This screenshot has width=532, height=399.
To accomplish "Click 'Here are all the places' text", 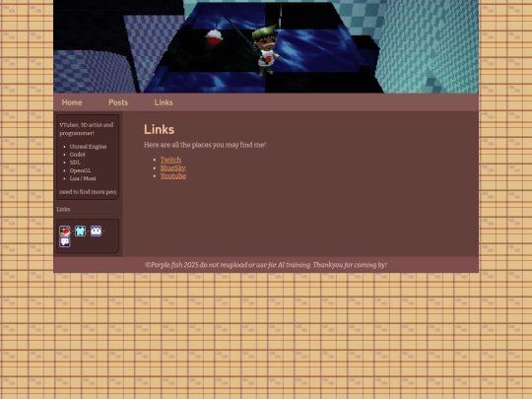I will coord(205,145).
